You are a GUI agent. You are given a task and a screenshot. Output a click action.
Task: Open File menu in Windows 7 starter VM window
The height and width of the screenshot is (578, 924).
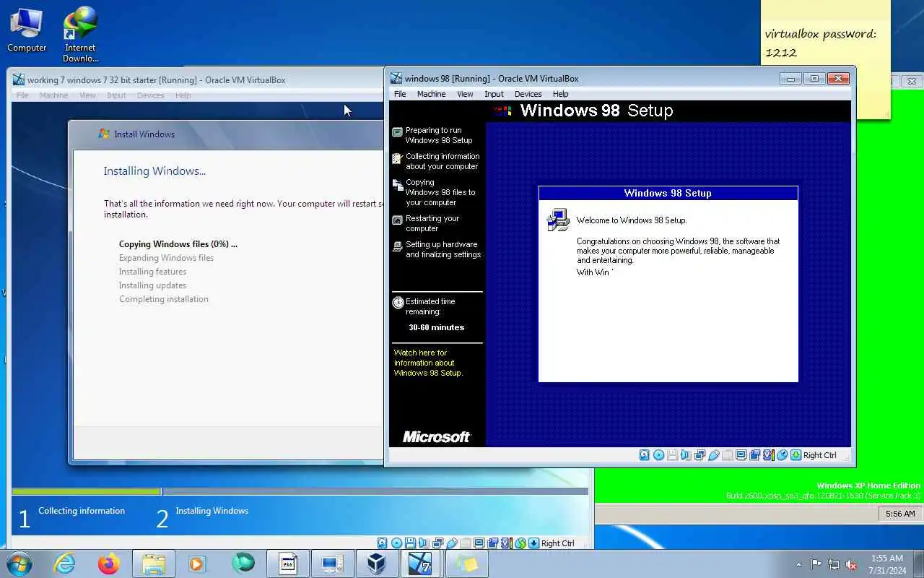pos(22,95)
